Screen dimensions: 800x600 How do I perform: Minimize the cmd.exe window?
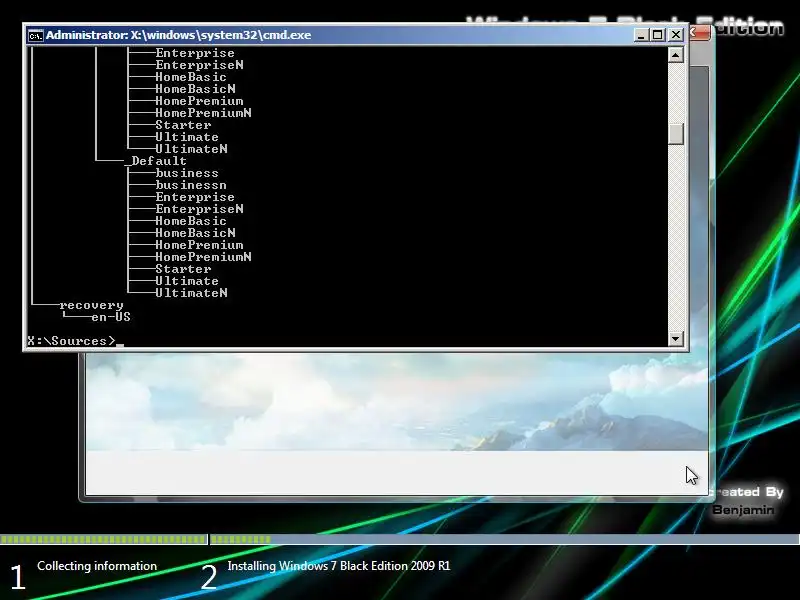pos(641,35)
